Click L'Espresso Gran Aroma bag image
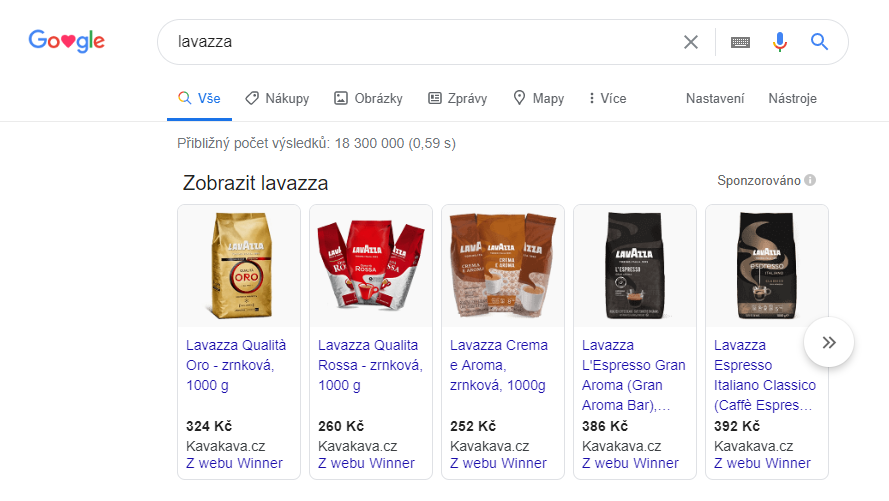The height and width of the screenshot is (501, 889). [635, 266]
